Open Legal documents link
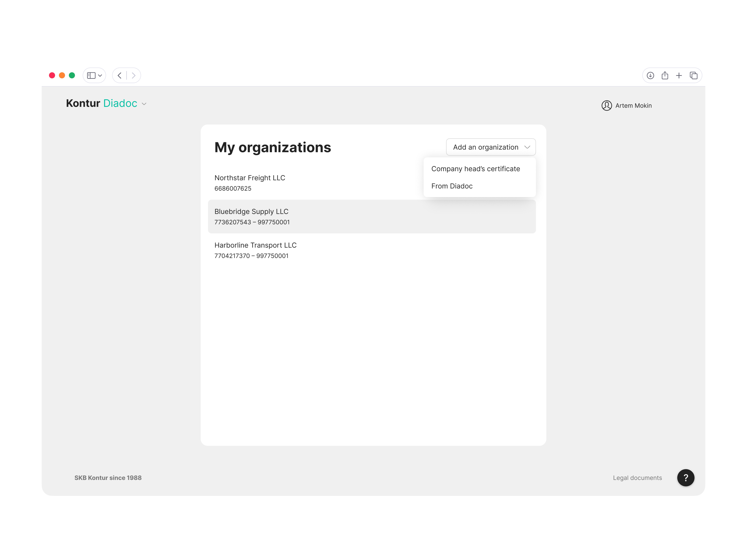747x560 pixels. [x=637, y=478]
